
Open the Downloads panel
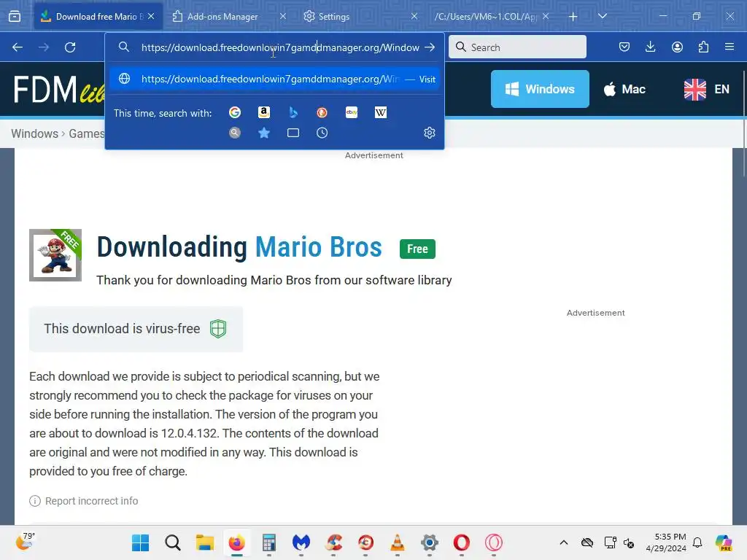pos(650,47)
